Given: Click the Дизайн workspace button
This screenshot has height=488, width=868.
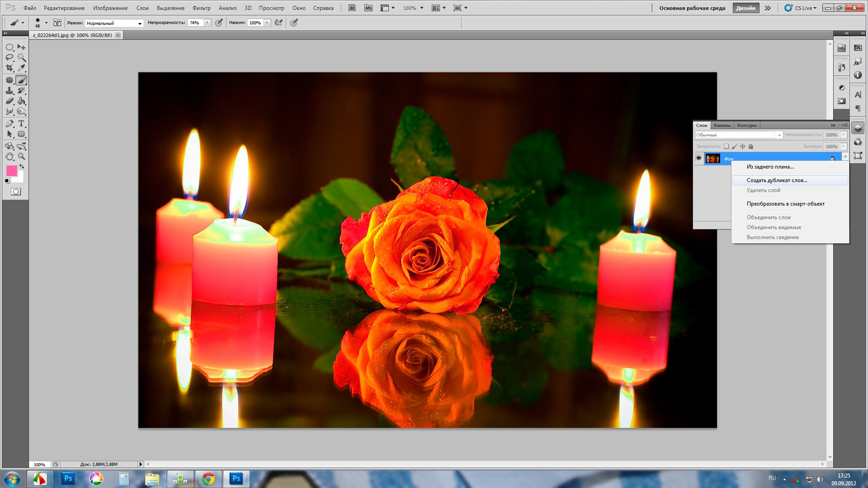Looking at the screenshot, I should click(x=745, y=8).
